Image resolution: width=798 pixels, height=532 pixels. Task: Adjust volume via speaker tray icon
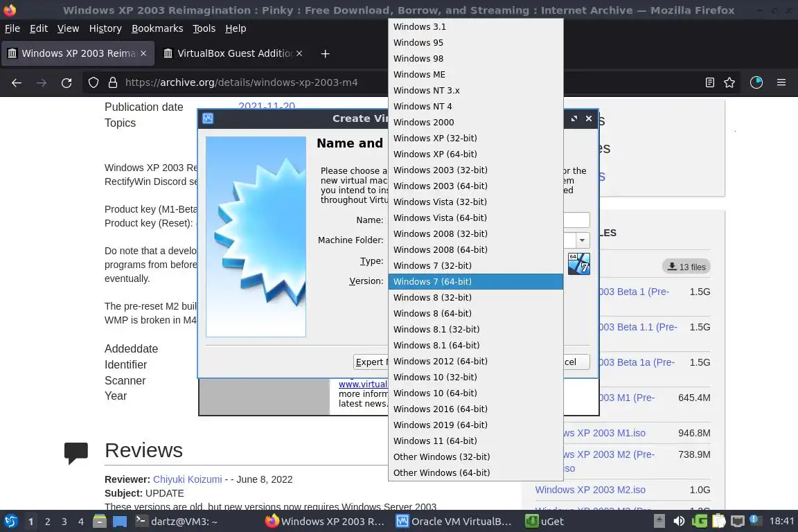(x=679, y=522)
